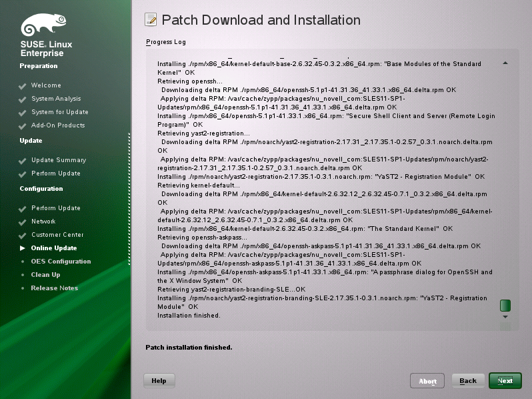Click 'Retrieving yast2-registration...' log line
The width and height of the screenshot is (532, 399).
pyautogui.click(x=203, y=133)
